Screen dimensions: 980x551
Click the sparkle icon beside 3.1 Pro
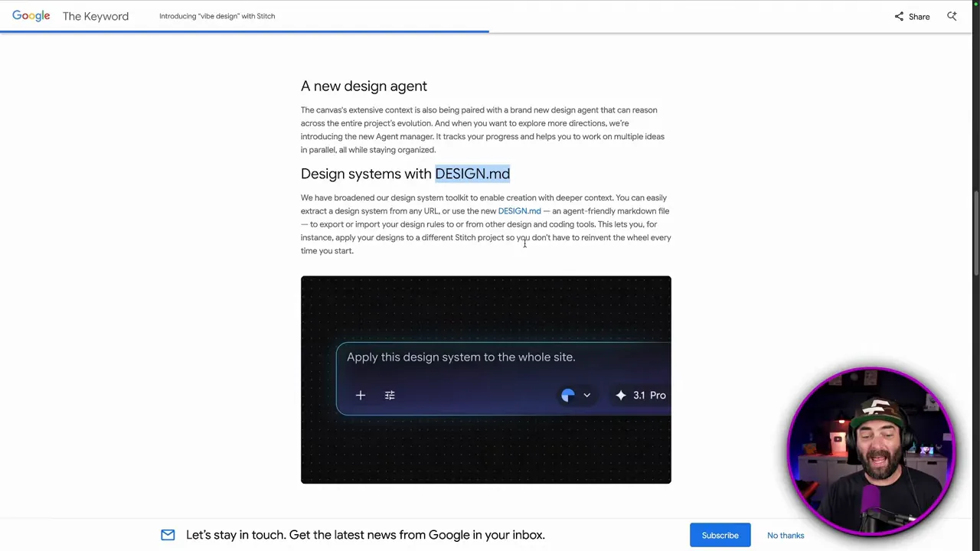[x=621, y=396]
